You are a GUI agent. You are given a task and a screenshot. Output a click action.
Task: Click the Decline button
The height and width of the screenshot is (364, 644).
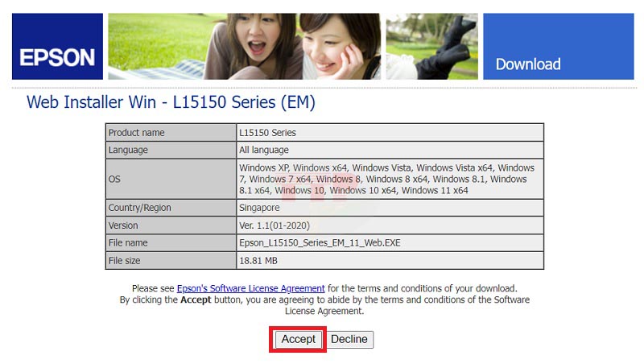point(349,339)
